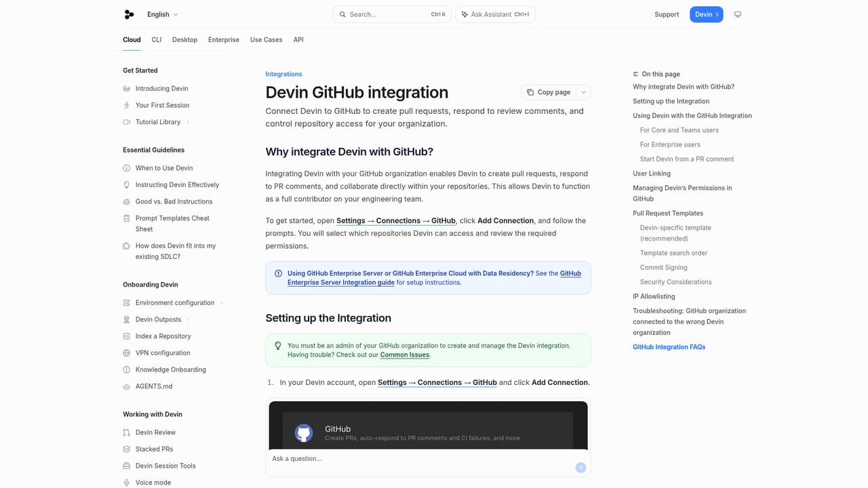Click the Devin logo icon
This screenshot has height=488, width=868.
tap(129, 14)
